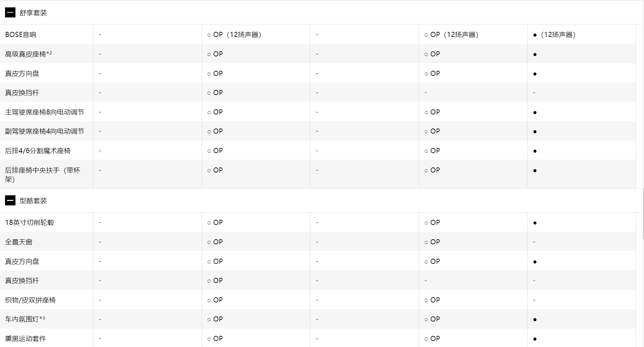Select the 真皮换挡杆 label under 舒享套装
644x347 pixels.
point(22,93)
